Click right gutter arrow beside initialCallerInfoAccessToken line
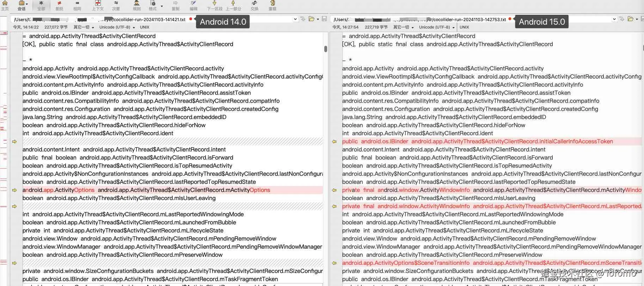 tap(334, 142)
